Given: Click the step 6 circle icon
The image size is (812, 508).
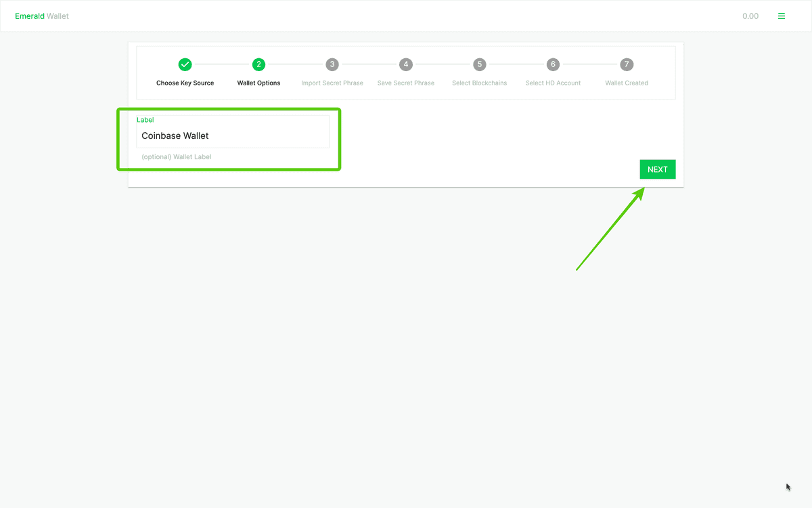Looking at the screenshot, I should [553, 64].
